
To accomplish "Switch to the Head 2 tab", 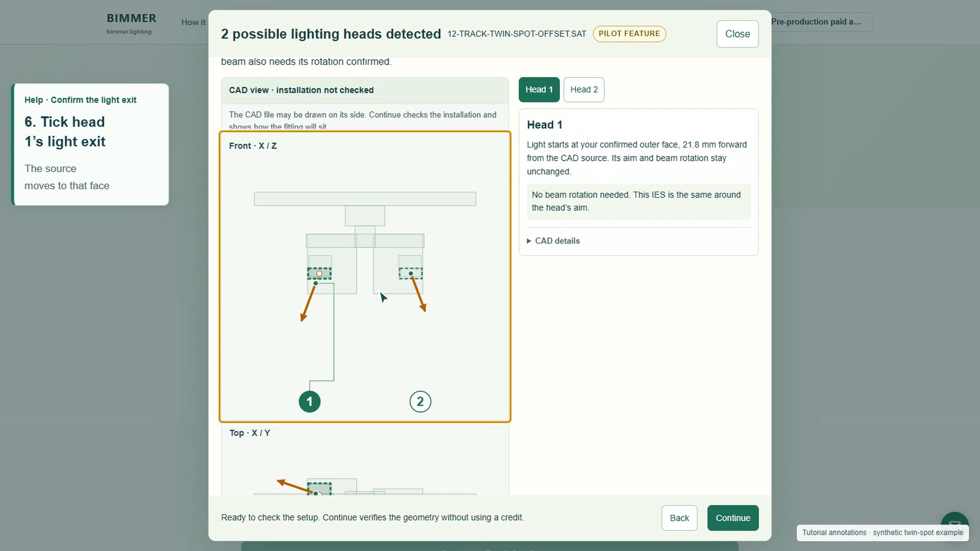I will [584, 90].
